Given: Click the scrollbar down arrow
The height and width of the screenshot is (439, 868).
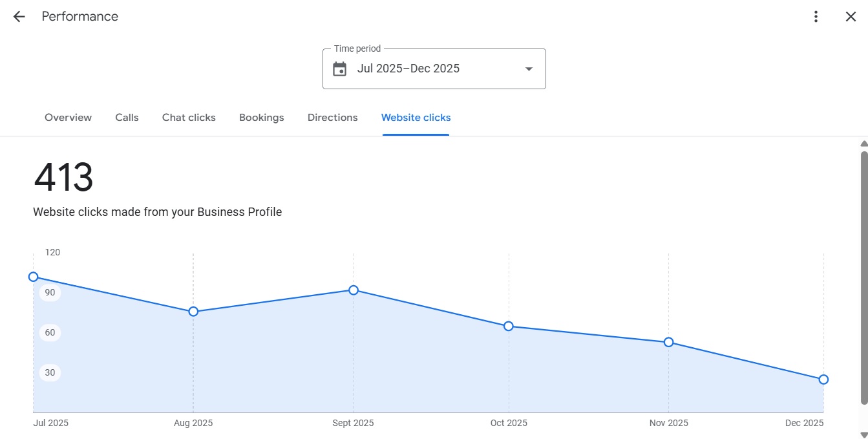Looking at the screenshot, I should (863, 434).
